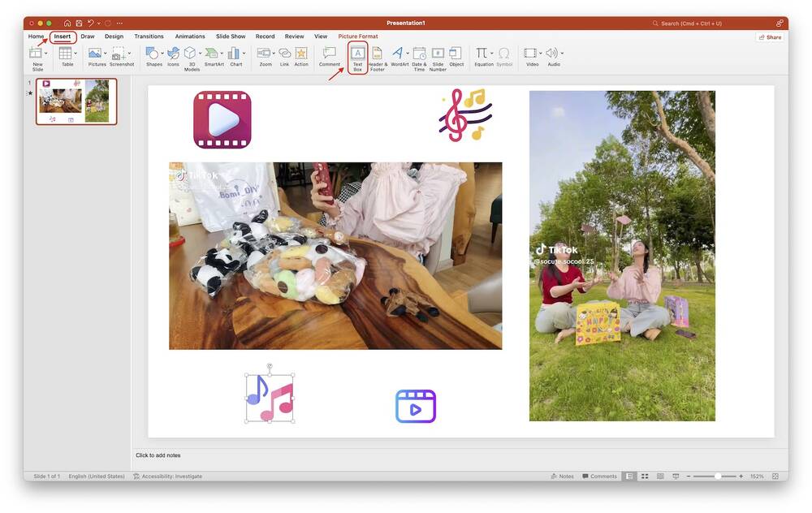The image size is (812, 513).
Task: Insert a Text Box from the ribbon
Action: [356, 54]
